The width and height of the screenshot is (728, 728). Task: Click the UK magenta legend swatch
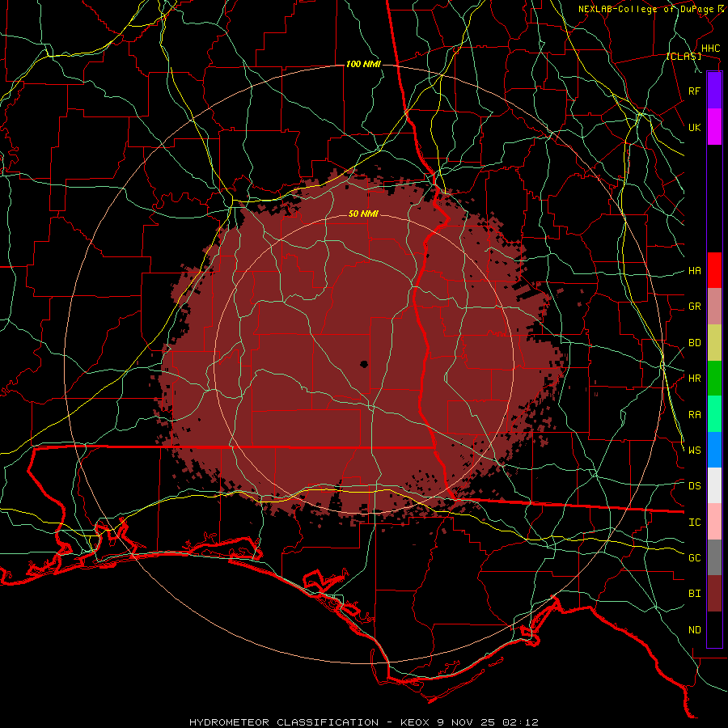(714, 127)
